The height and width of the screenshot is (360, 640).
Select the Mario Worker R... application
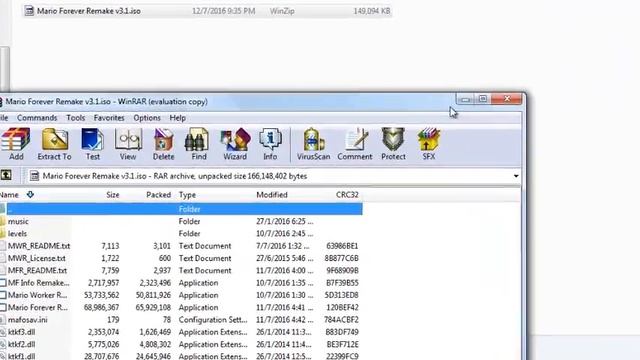click(x=38, y=295)
